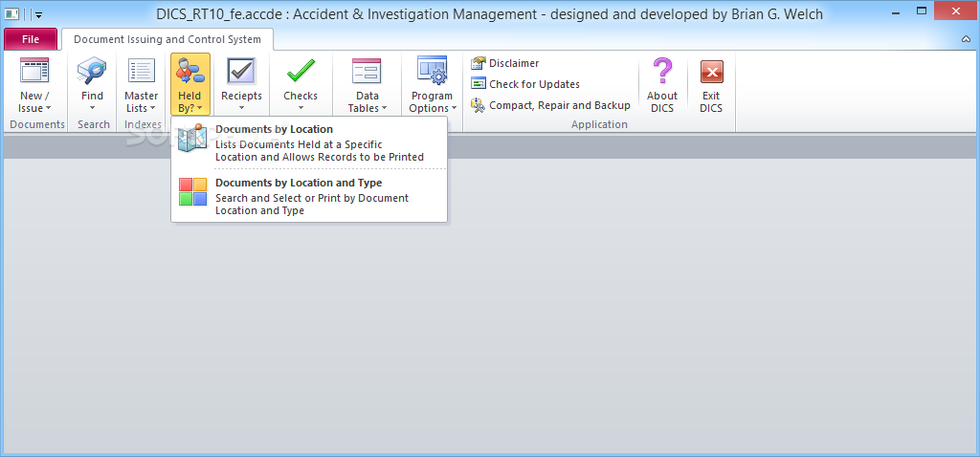Collapse the Held By? dropdown arrow
Viewport: 980px width, 457px height.
199,108
